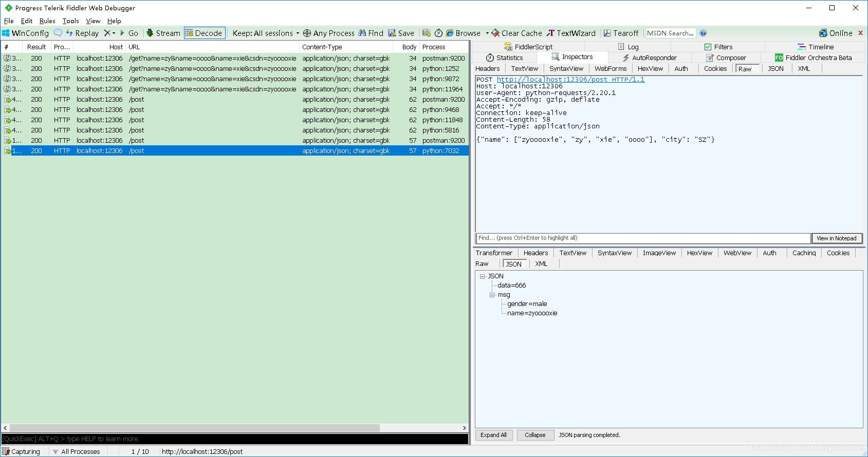
Task: Open the Statistics tab
Action: tap(505, 58)
